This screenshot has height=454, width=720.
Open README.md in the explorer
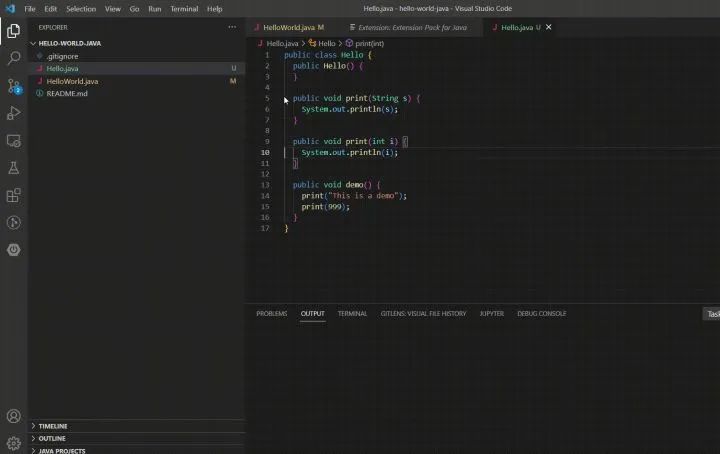[x=66, y=93]
